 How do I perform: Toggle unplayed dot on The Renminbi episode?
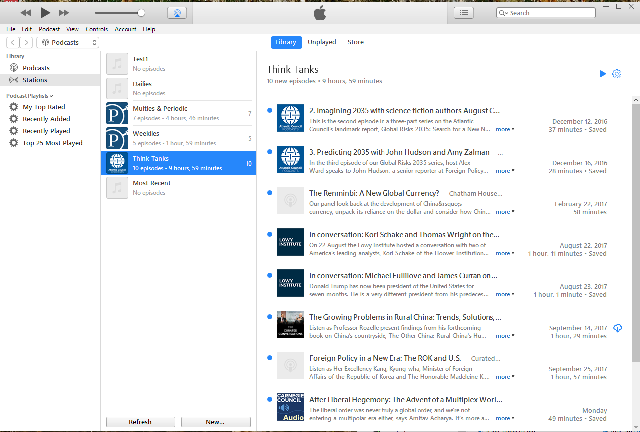click(x=269, y=192)
